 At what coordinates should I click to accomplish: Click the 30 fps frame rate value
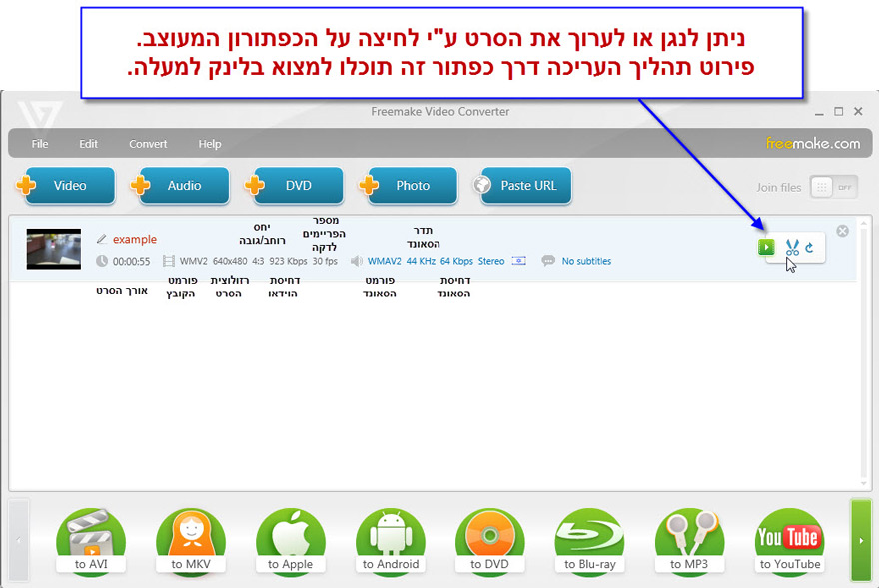point(325,261)
